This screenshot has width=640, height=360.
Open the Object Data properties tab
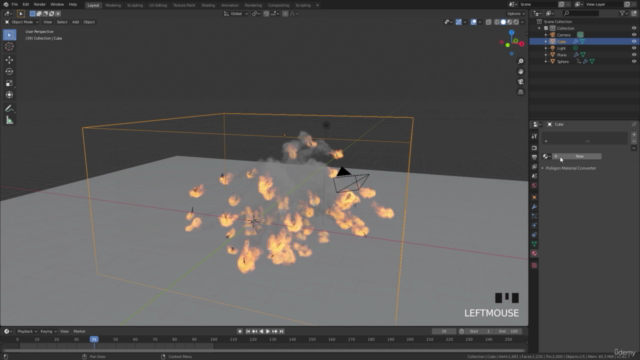click(534, 244)
